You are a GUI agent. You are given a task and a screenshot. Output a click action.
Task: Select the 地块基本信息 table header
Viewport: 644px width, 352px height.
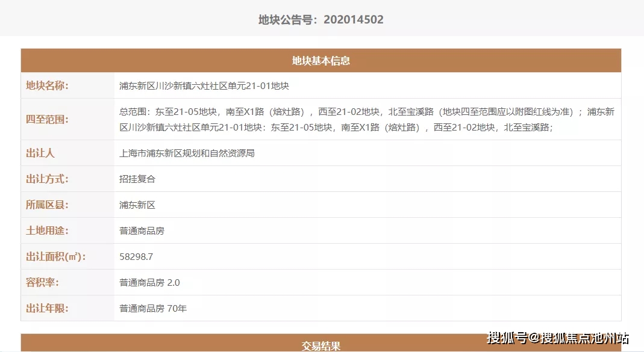point(321,61)
